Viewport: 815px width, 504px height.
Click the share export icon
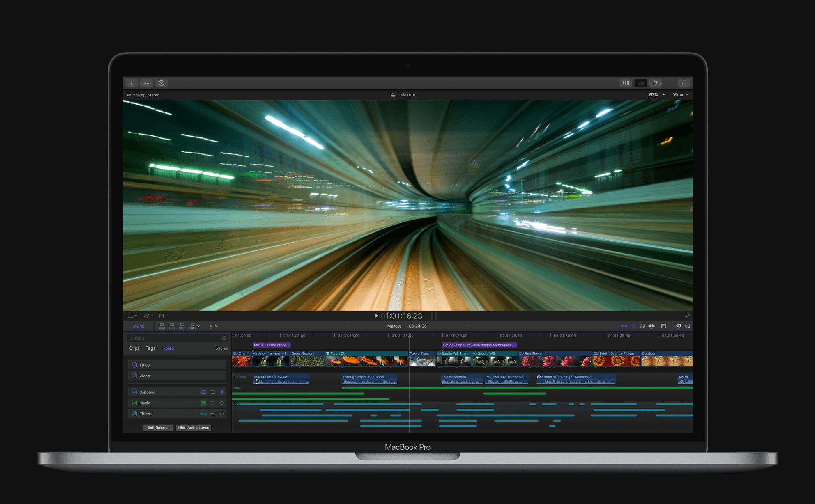tap(684, 83)
